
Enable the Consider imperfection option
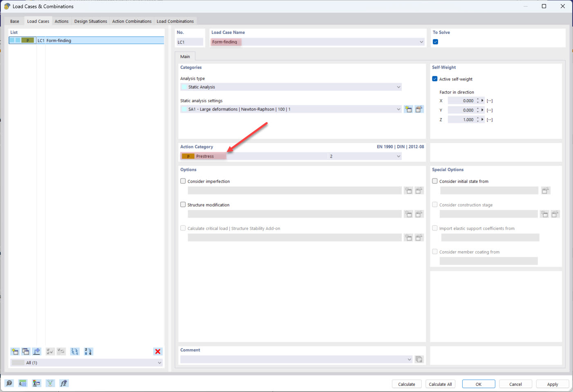[183, 181]
